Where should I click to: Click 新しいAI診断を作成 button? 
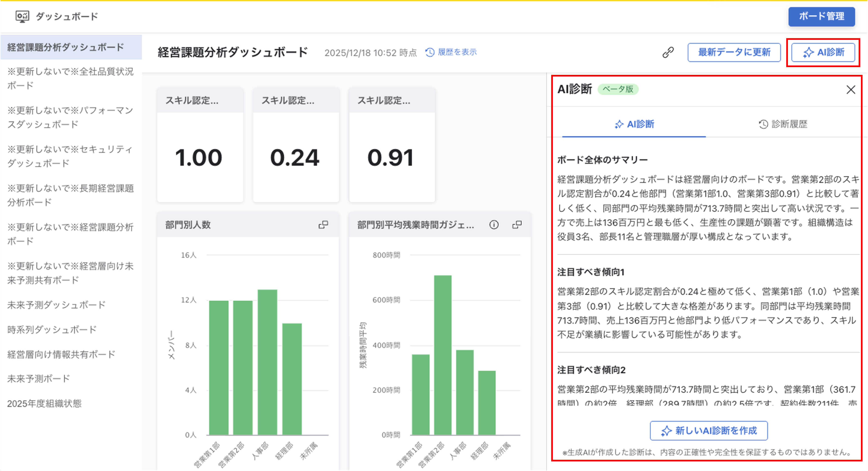tap(709, 431)
